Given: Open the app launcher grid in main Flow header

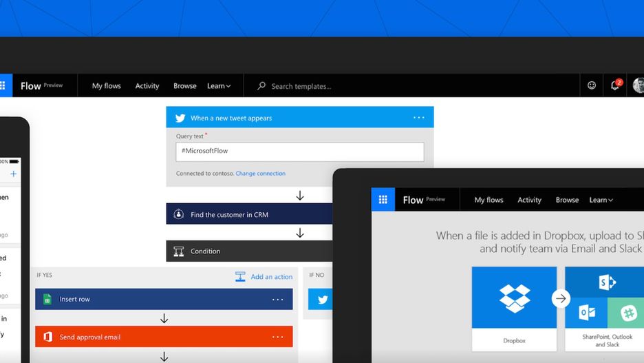Looking at the screenshot, I should pos(5,85).
